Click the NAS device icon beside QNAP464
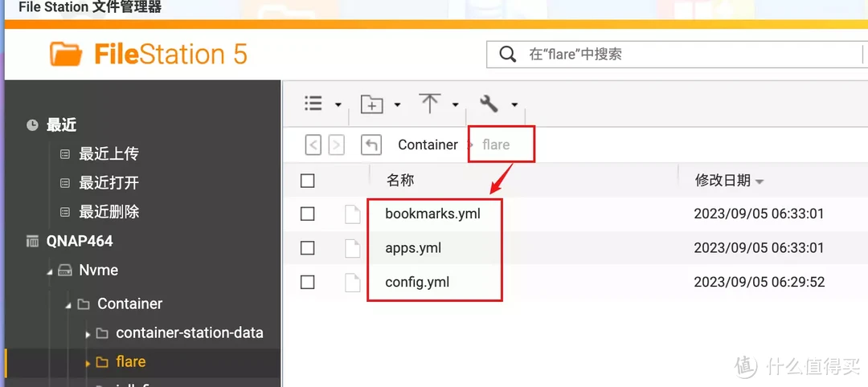The width and height of the screenshot is (868, 387). click(33, 241)
